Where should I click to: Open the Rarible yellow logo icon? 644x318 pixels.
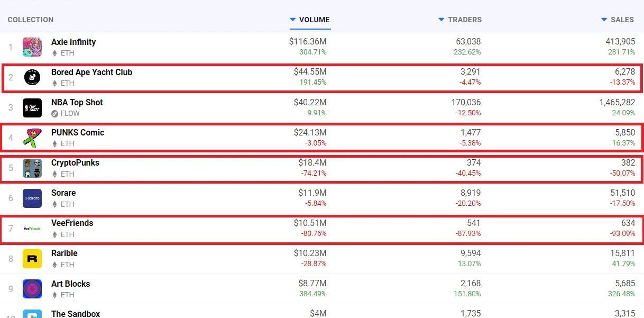(32, 259)
